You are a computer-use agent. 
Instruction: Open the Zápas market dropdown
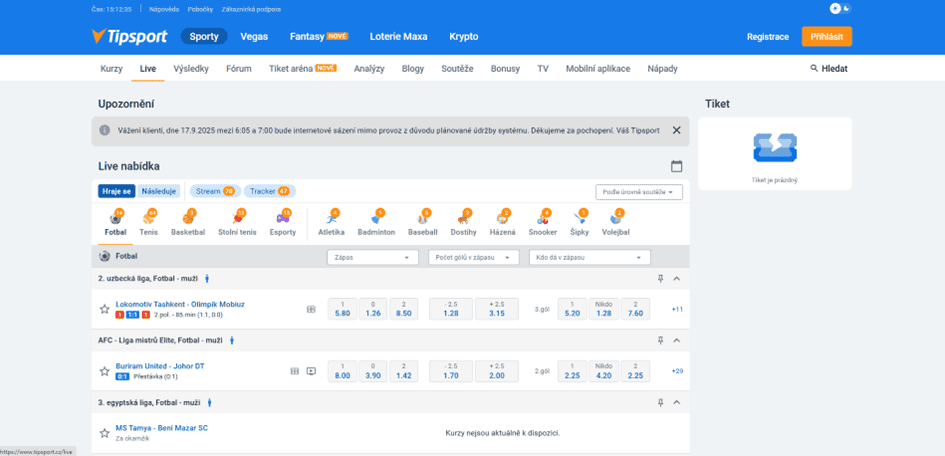pos(372,257)
